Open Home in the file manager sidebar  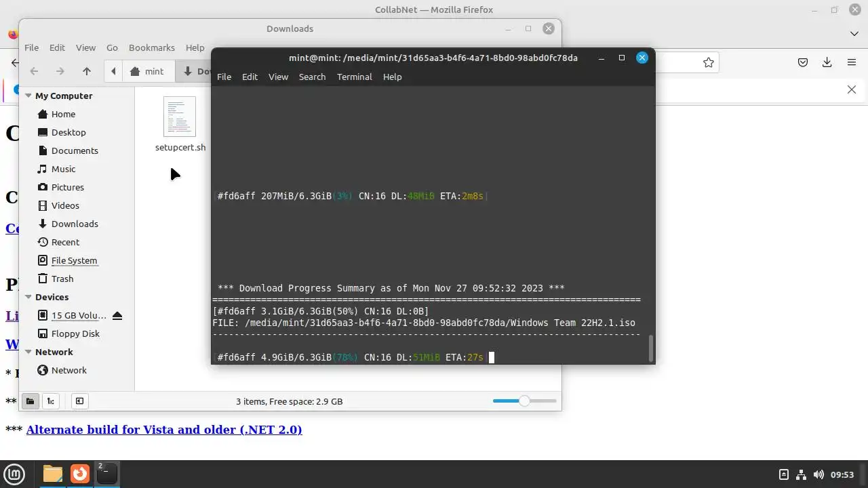pos(63,114)
